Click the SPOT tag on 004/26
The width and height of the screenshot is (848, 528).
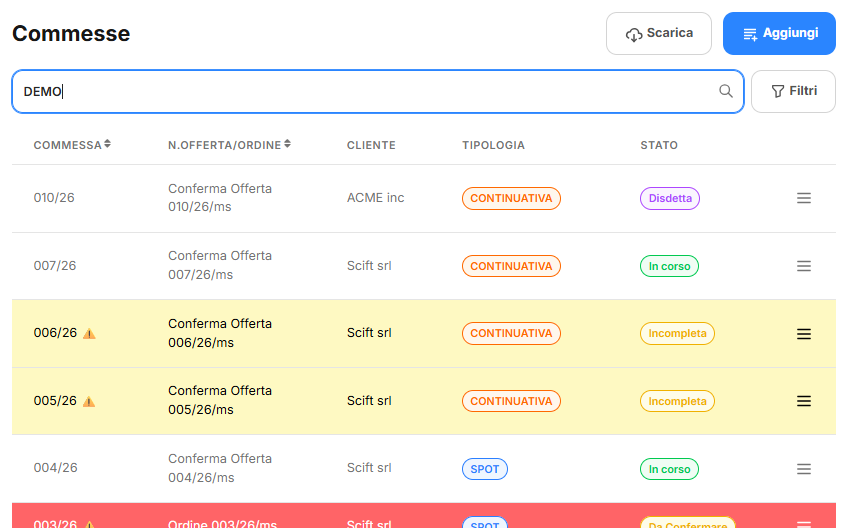(484, 469)
